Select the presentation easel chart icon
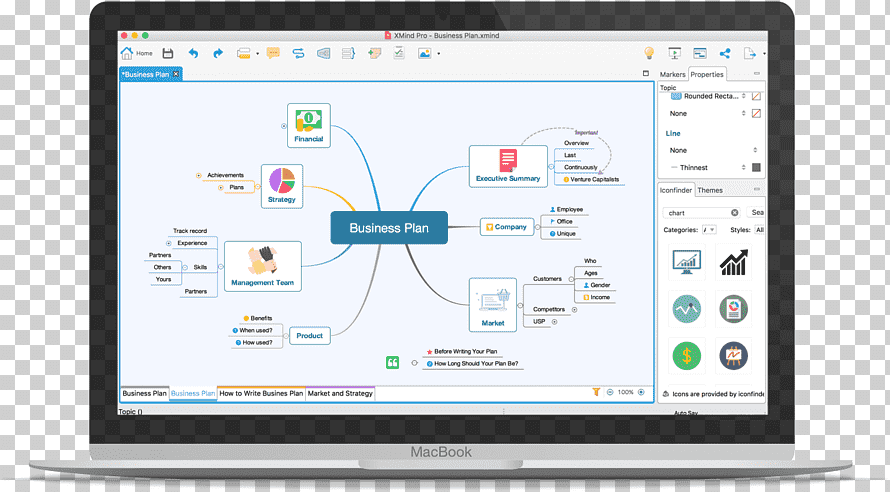 point(733,356)
